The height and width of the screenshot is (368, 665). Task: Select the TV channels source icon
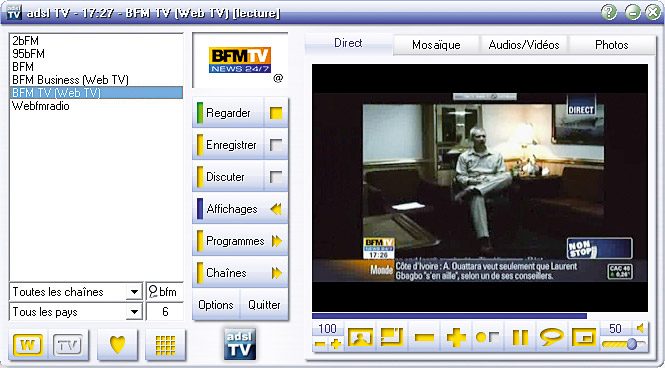coord(69,345)
